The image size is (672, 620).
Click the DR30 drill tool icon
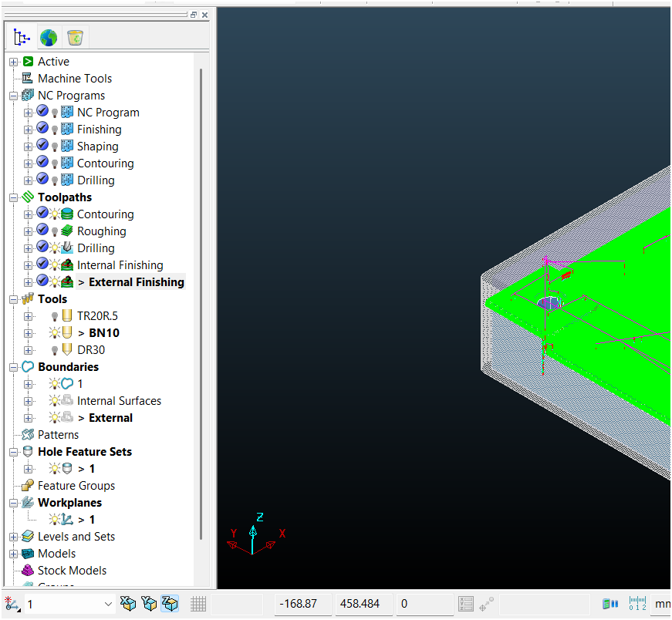67,349
